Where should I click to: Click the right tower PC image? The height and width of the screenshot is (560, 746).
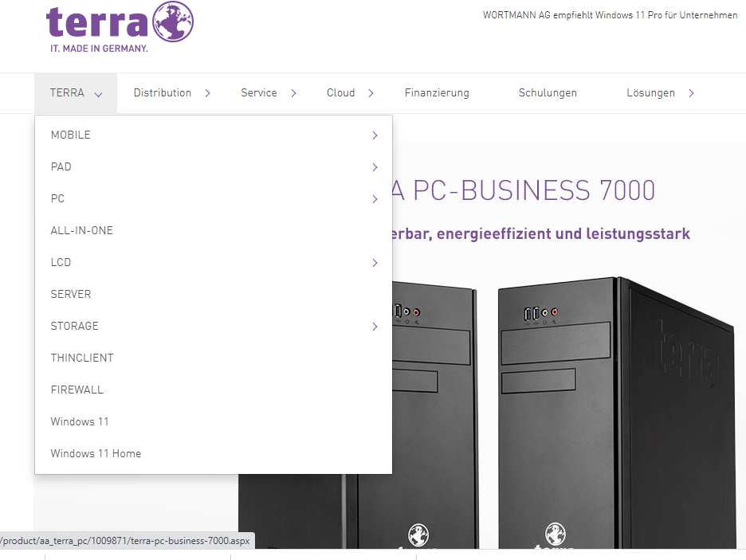[616, 413]
